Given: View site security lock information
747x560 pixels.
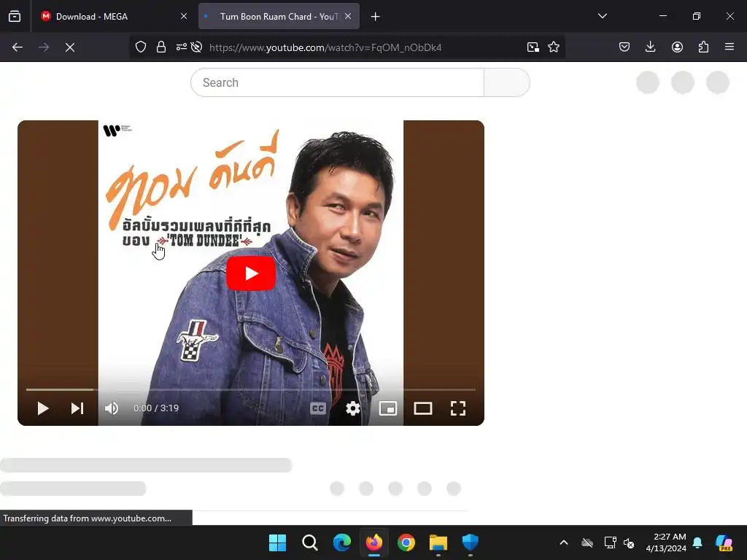Looking at the screenshot, I should click(161, 47).
